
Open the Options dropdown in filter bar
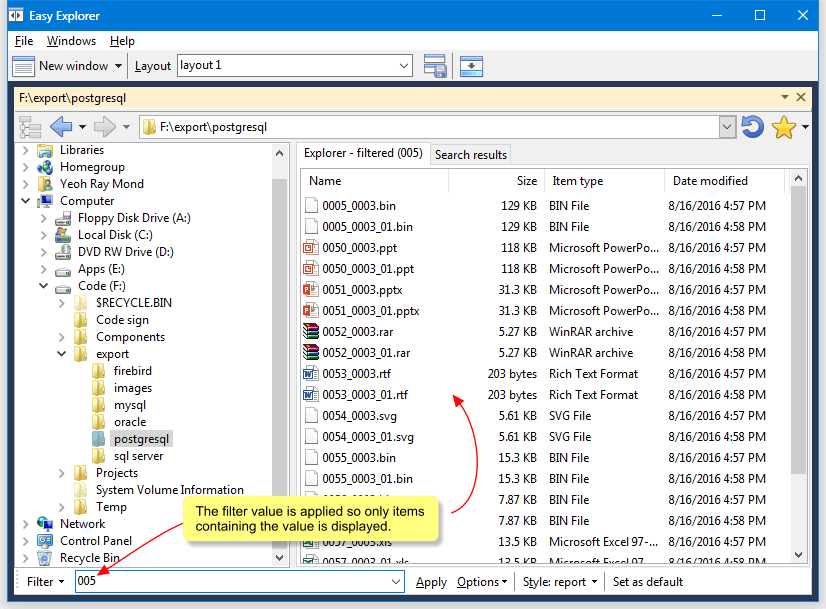tap(482, 582)
